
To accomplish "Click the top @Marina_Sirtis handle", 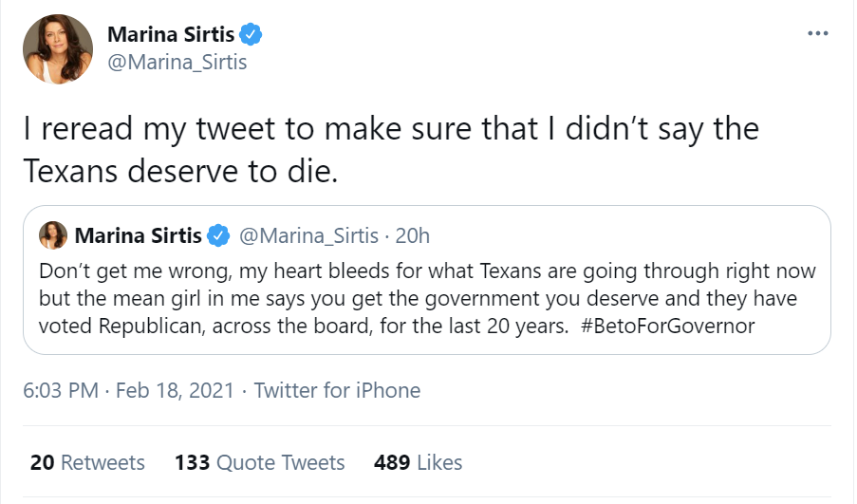I will [x=177, y=63].
